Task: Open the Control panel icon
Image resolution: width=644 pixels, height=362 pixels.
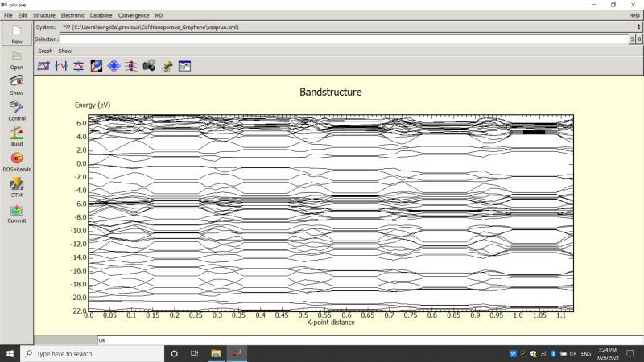Action: 16,110
